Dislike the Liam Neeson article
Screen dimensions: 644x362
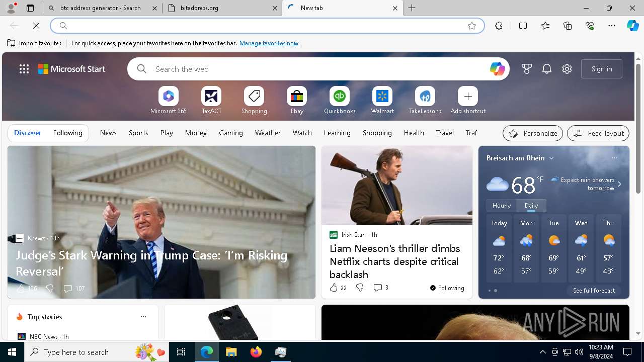(x=360, y=288)
